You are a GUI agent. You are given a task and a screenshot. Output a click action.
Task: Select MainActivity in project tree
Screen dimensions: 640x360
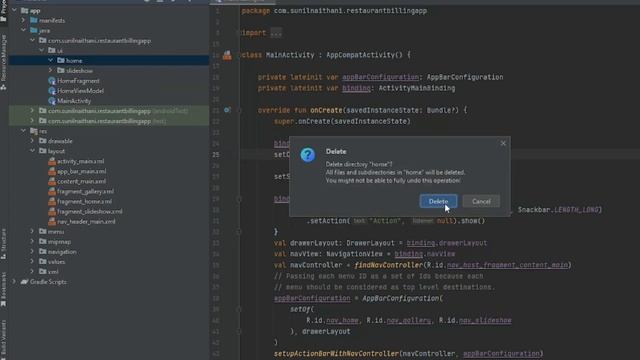[x=74, y=101]
